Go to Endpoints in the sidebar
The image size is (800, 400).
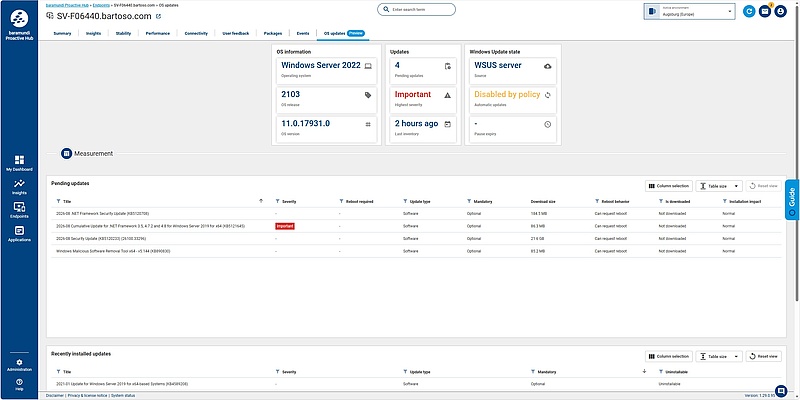click(19, 210)
